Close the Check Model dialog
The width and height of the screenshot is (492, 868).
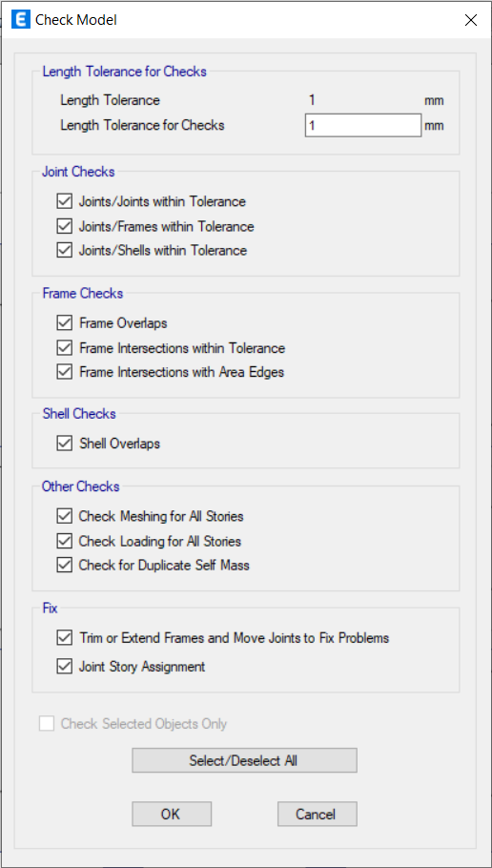click(470, 20)
